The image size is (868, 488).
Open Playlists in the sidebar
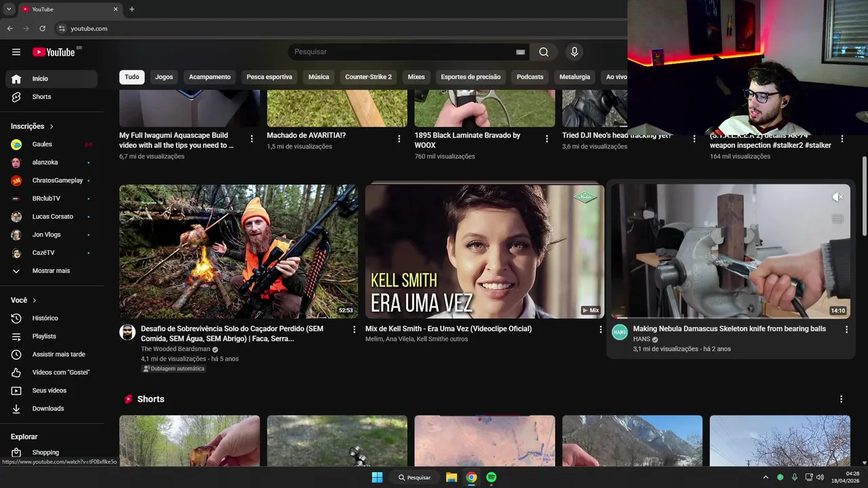pos(52,336)
